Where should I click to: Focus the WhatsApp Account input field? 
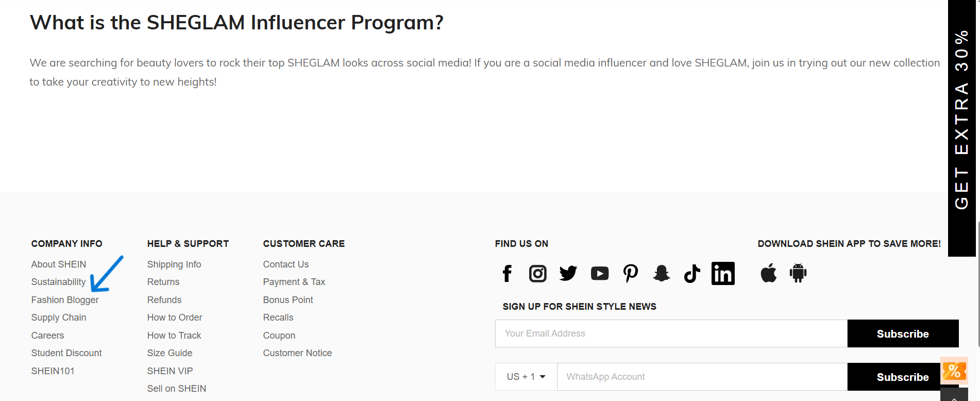coord(702,377)
